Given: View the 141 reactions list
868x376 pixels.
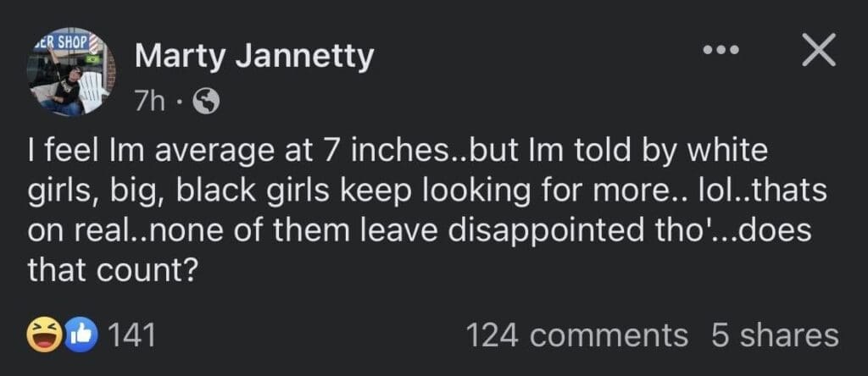Looking at the screenshot, I should tap(133, 335).
